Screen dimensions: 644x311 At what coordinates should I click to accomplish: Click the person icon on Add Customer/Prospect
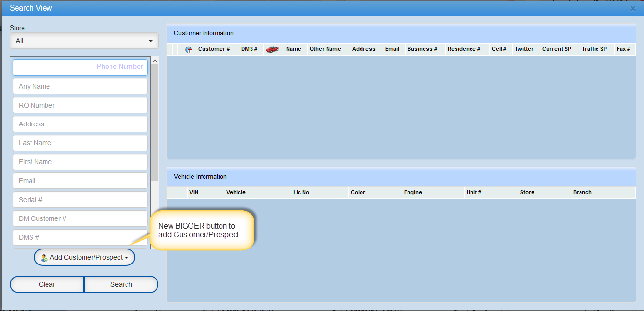pos(44,258)
